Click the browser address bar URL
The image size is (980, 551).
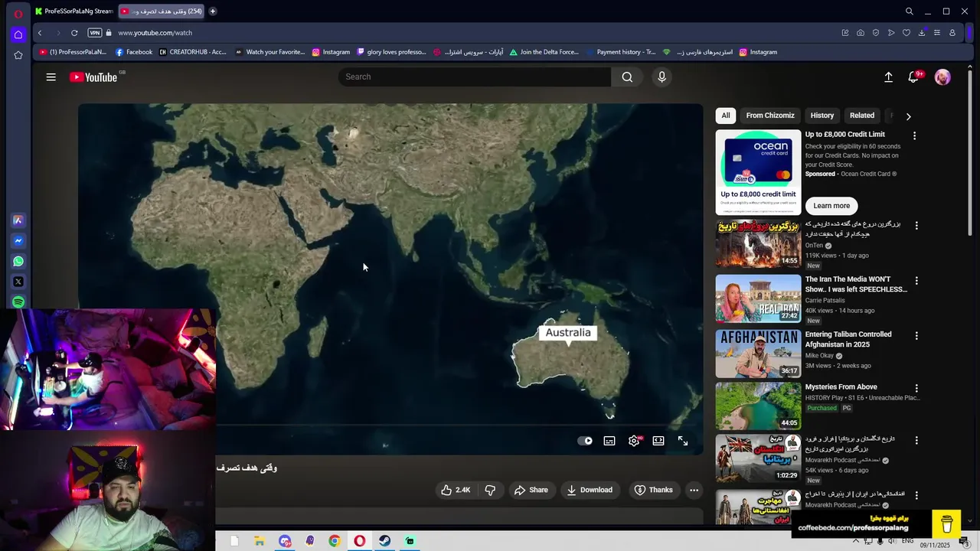[155, 33]
